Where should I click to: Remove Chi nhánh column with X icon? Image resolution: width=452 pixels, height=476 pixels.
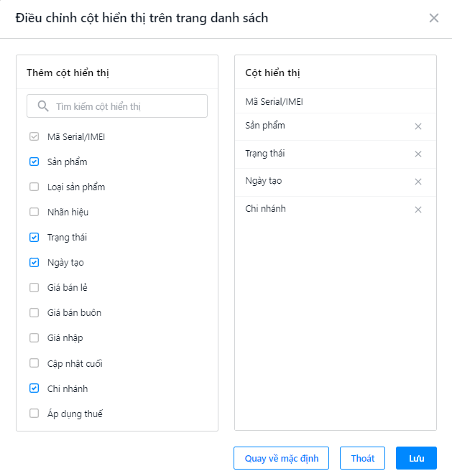tap(418, 210)
